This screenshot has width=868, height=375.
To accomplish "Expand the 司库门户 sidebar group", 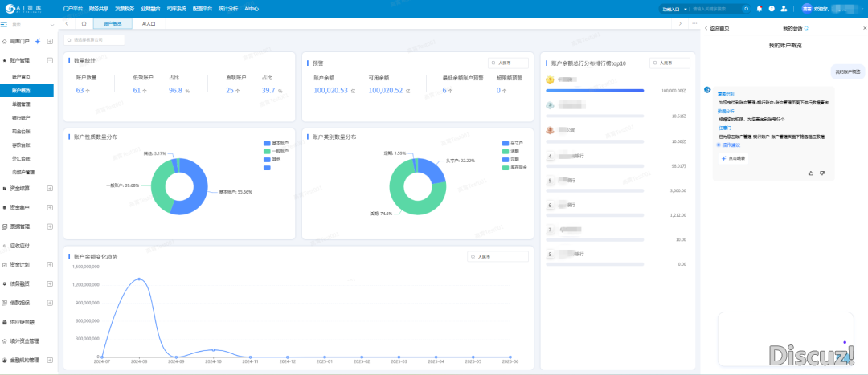I will click(50, 41).
